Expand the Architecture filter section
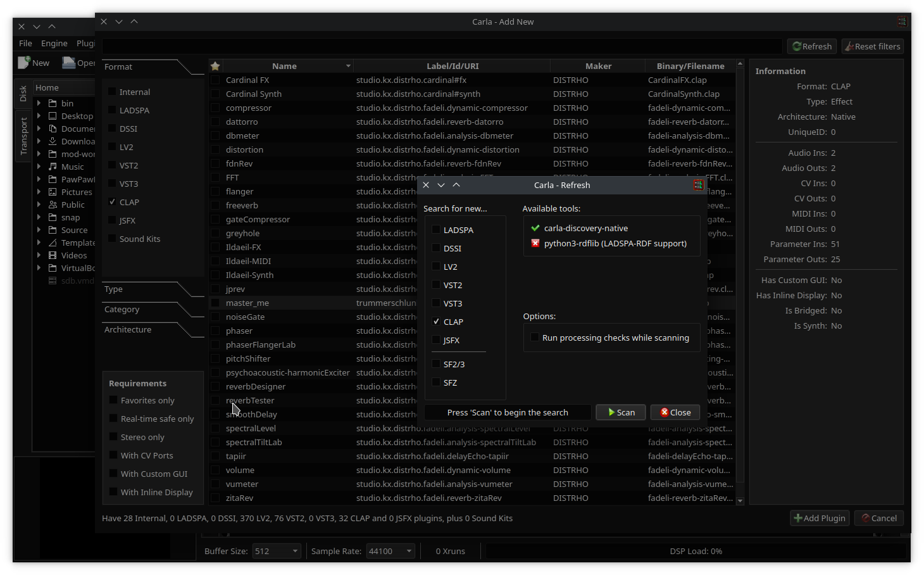 153,330
